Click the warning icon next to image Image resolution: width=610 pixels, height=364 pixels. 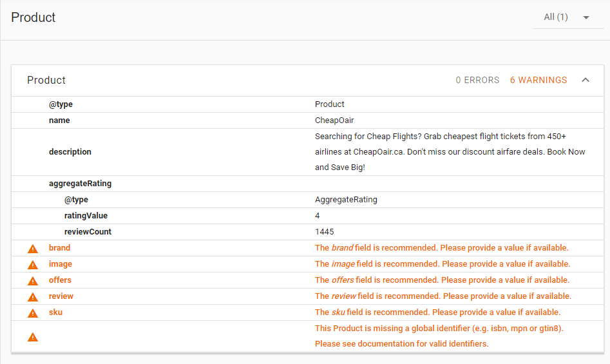(x=33, y=265)
